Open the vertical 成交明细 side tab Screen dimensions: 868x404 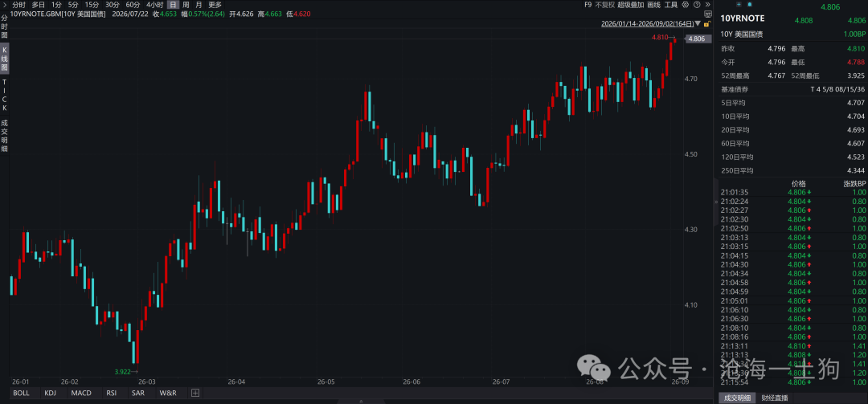click(x=5, y=136)
